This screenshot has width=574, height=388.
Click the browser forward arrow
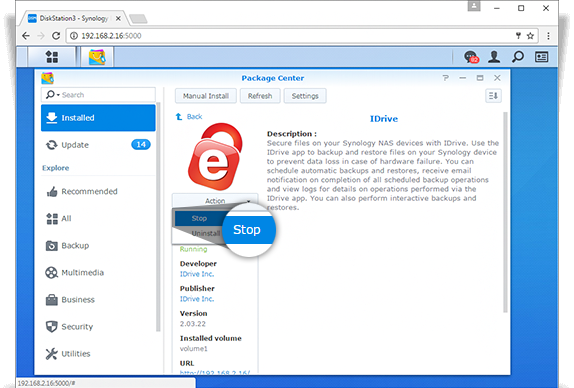[x=41, y=36]
